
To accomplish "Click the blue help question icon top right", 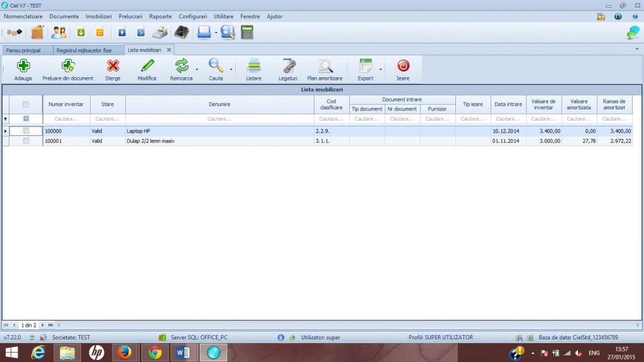I will click(x=635, y=17).
